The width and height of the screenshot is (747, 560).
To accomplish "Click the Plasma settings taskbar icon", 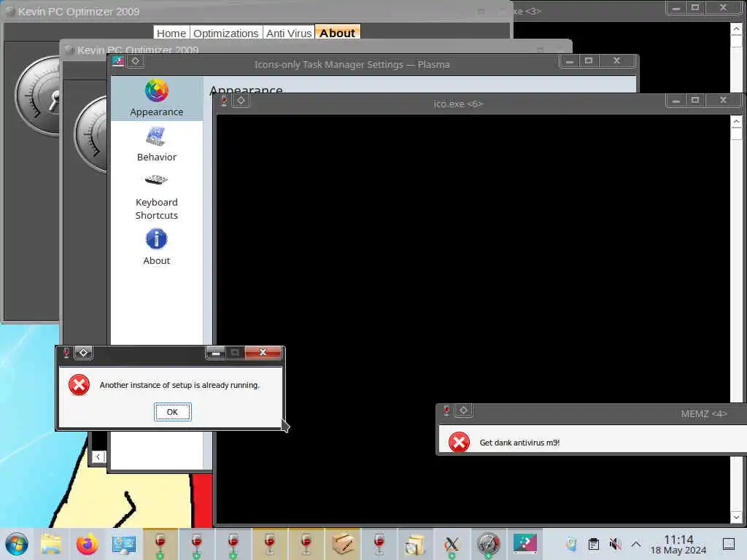I will (525, 544).
